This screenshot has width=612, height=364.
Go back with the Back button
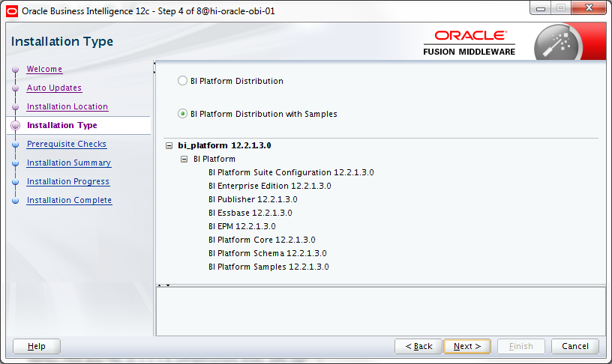418,346
